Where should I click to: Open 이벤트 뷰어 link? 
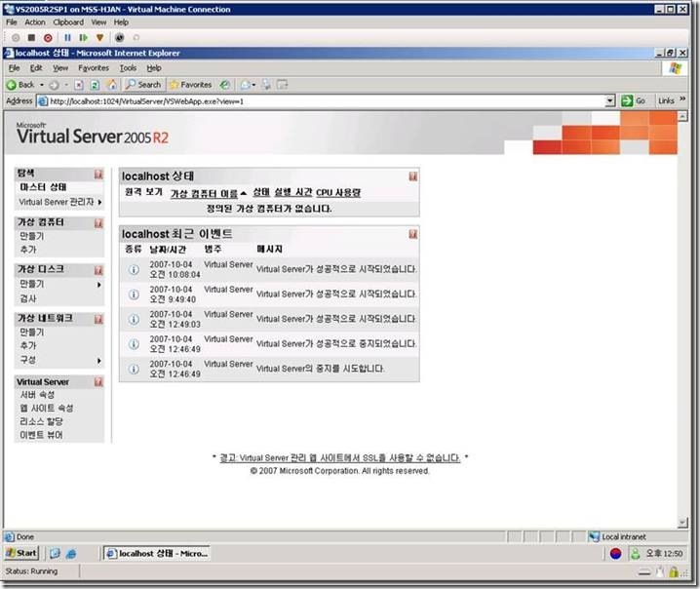click(x=41, y=435)
